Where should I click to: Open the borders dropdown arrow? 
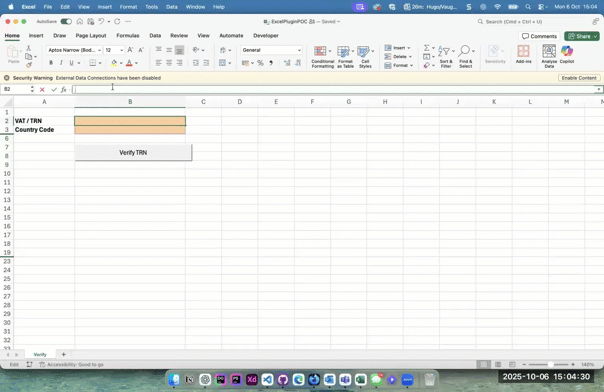[x=100, y=63]
